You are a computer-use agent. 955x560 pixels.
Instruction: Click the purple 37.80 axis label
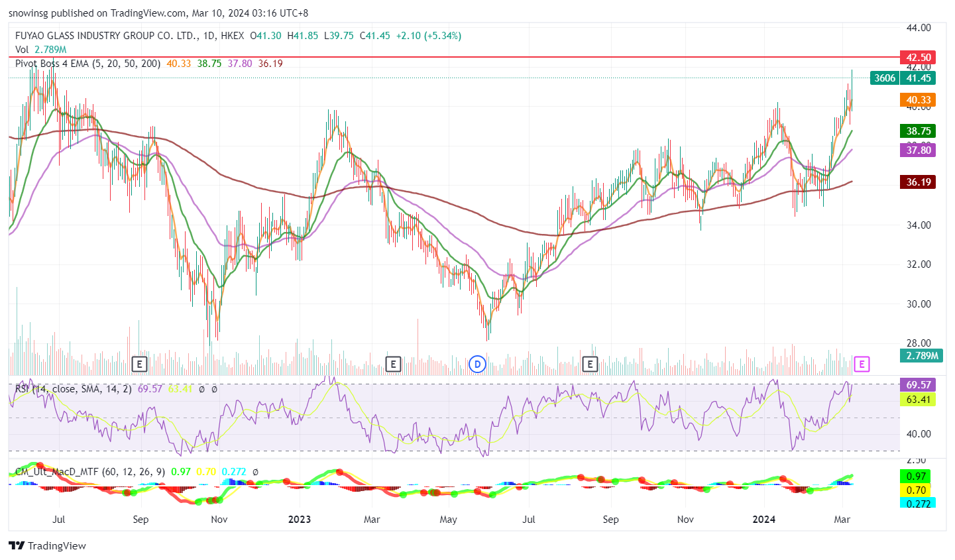tap(917, 150)
